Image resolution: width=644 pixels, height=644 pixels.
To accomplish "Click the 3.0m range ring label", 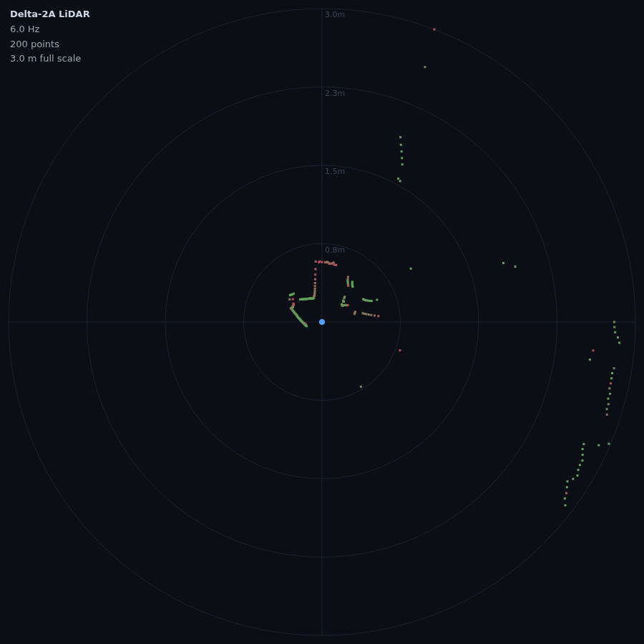I will pos(335,15).
